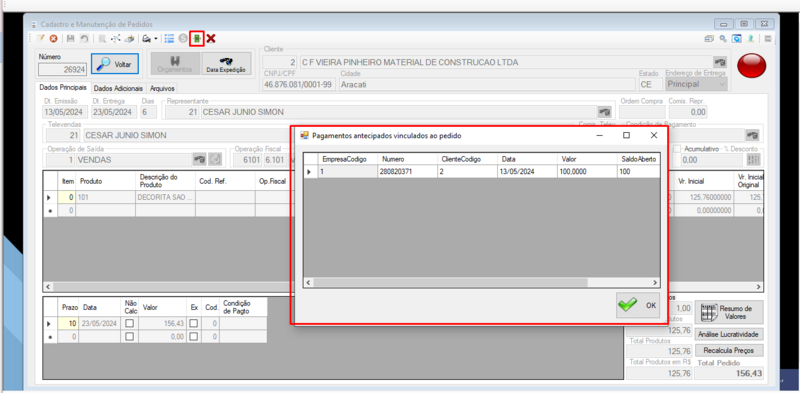The height and width of the screenshot is (393, 800).
Task: Click the network nodes toolbar icon
Action: (116, 38)
